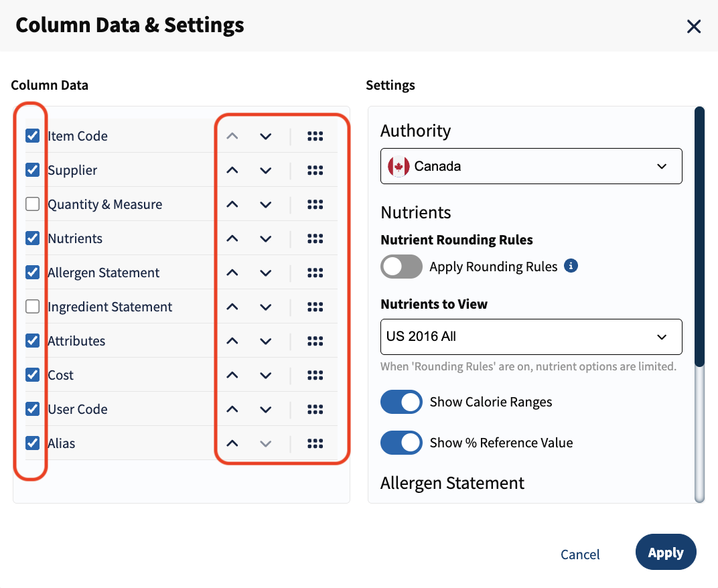This screenshot has height=588, width=718.
Task: Click drag handle grid icon for Attributes
Action: coord(315,341)
